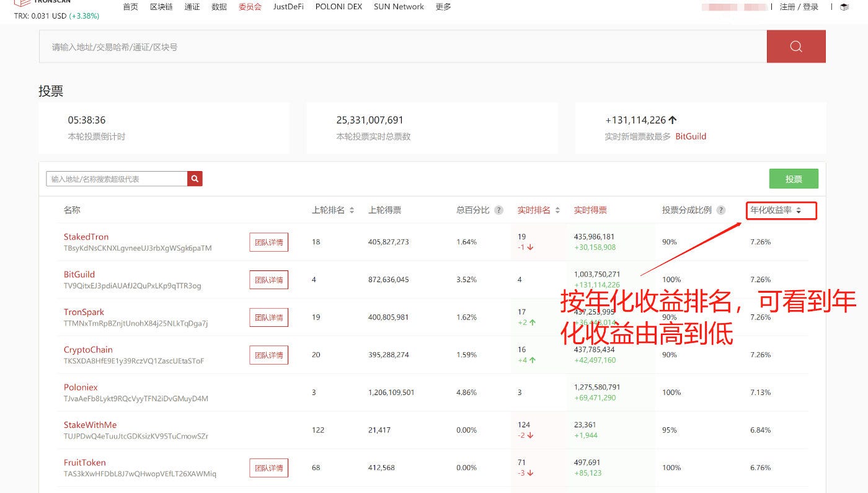Click the 上轮得票 column header
Viewport: 868px width, 493px height.
click(x=384, y=210)
